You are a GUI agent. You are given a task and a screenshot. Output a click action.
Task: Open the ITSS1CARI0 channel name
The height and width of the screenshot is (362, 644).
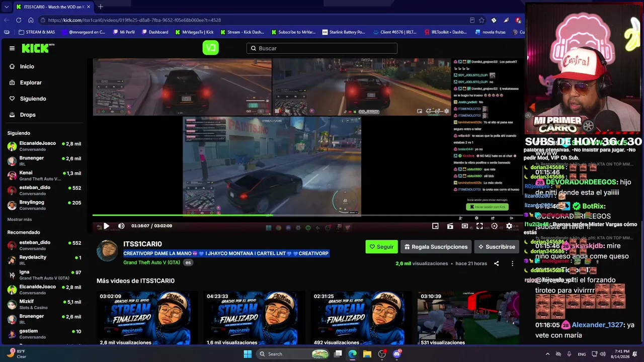point(142,244)
